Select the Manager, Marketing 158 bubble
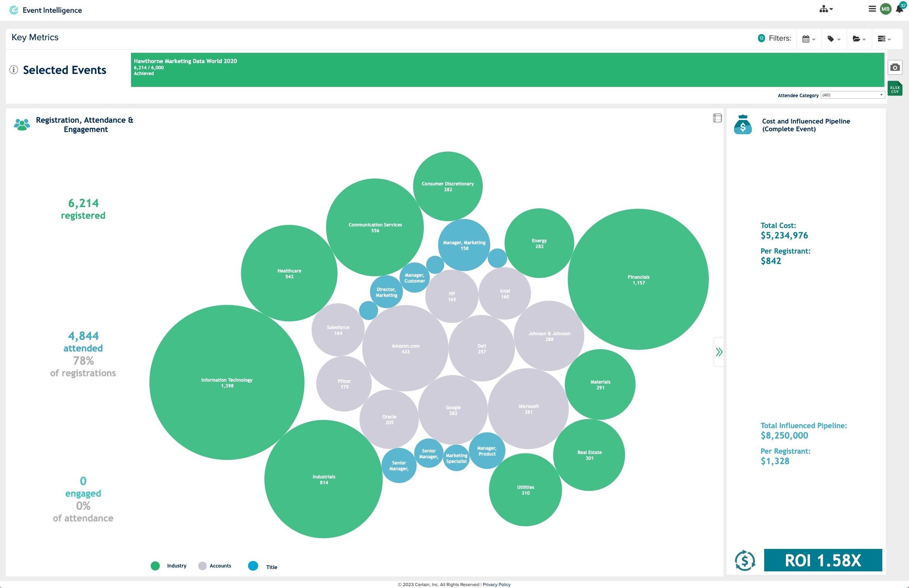Image resolution: width=909 pixels, height=588 pixels. click(464, 245)
